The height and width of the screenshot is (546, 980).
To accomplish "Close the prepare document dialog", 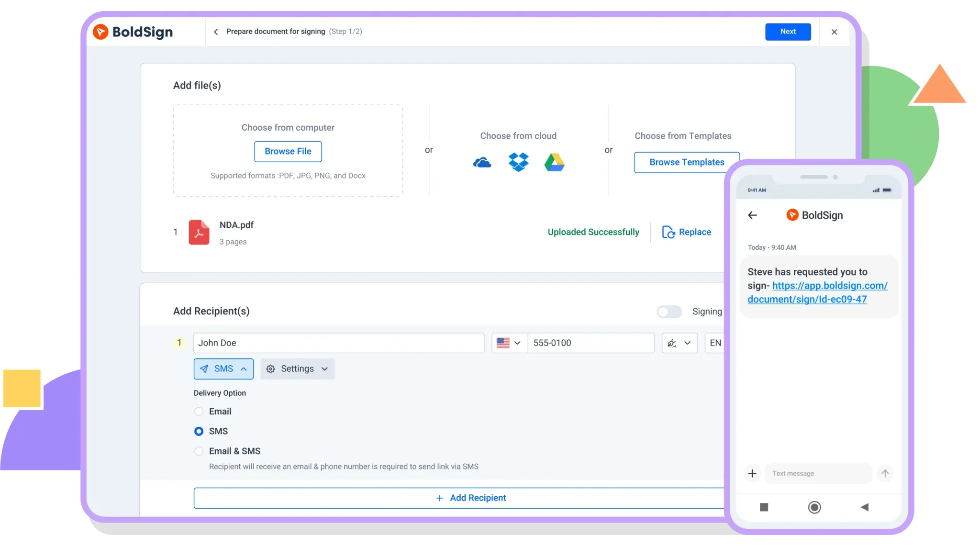I will click(x=834, y=32).
